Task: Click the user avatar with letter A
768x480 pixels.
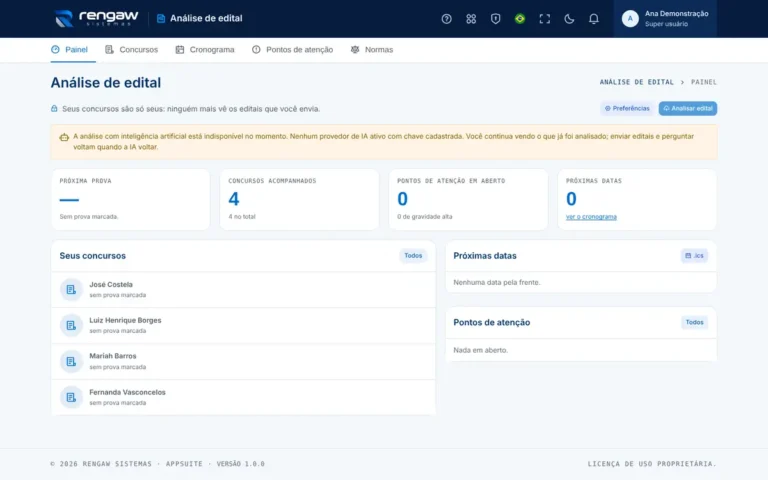Action: tap(630, 19)
